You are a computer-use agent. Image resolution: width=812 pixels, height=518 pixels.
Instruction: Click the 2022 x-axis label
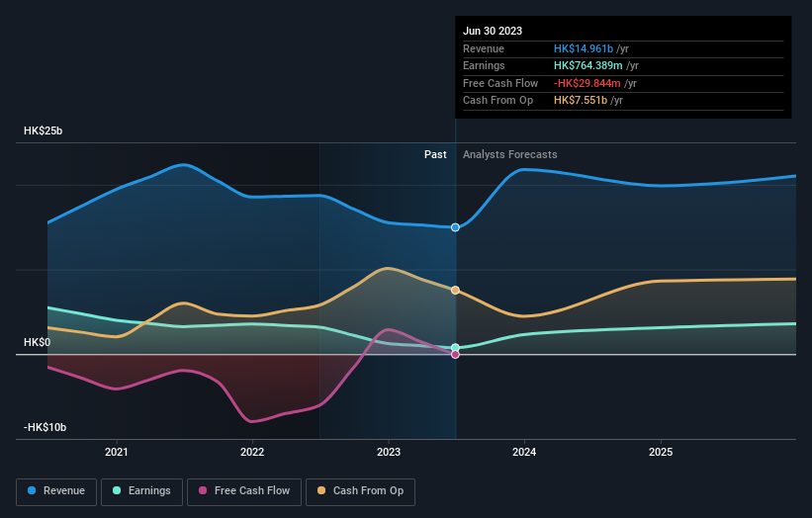[x=252, y=453]
